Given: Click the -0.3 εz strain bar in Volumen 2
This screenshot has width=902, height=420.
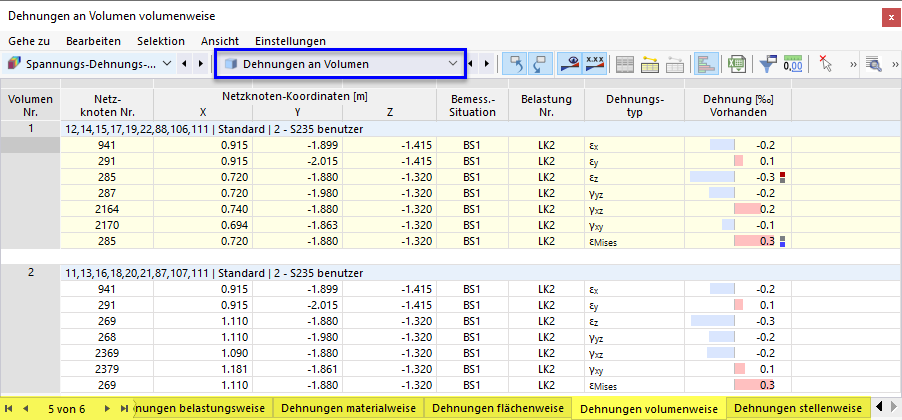Looking at the screenshot, I should (713, 320).
